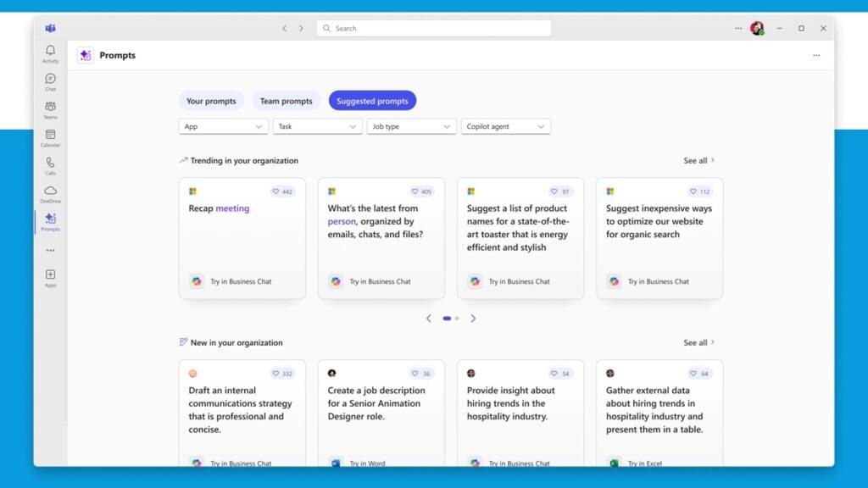This screenshot has width=868, height=488.
Task: Go to Teams in the sidebar
Action: [50, 109]
